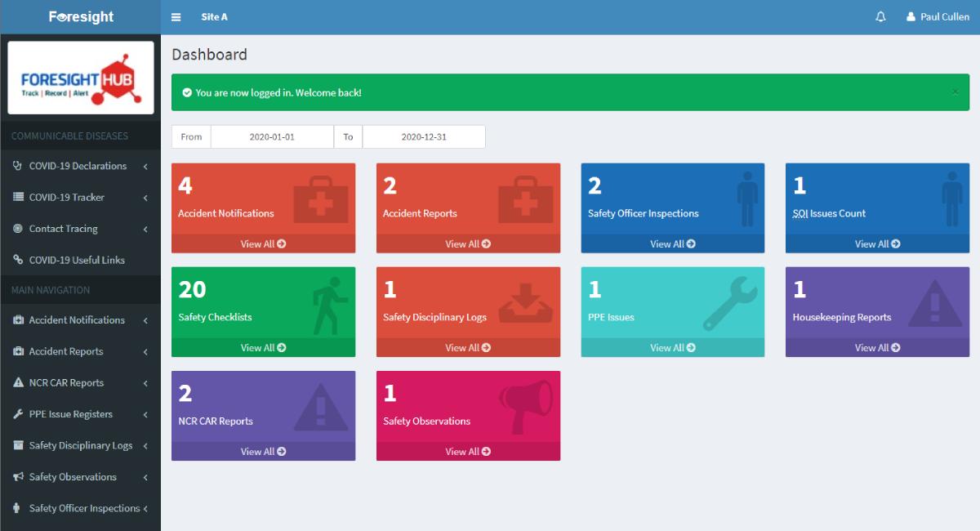Click the From date field 2020-01-01
The height and width of the screenshot is (531, 980).
272,136
